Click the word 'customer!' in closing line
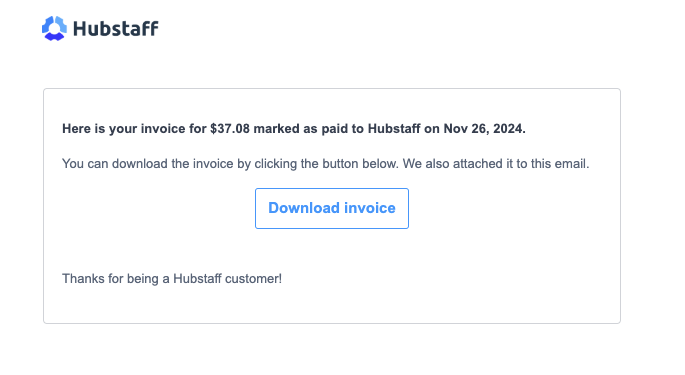 tap(254, 278)
